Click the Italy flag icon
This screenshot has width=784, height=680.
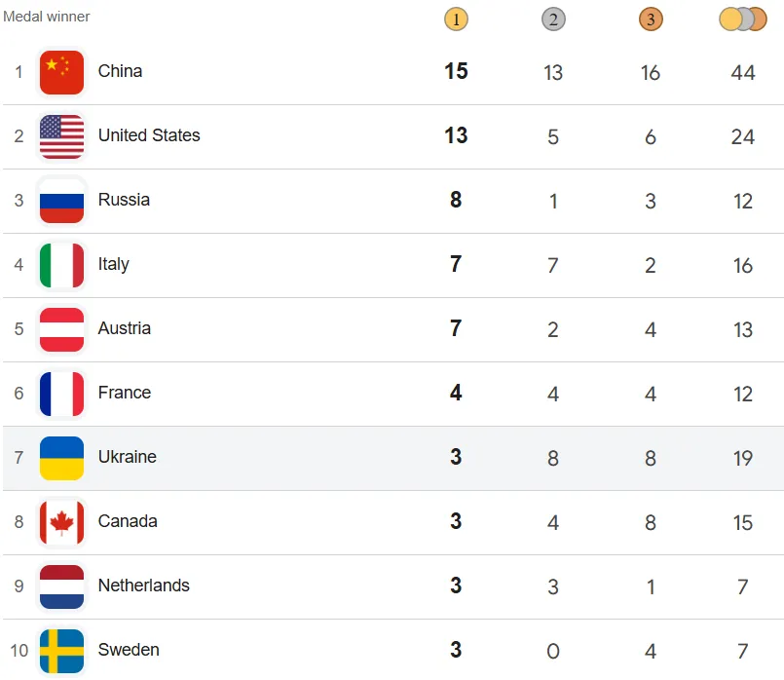61,265
